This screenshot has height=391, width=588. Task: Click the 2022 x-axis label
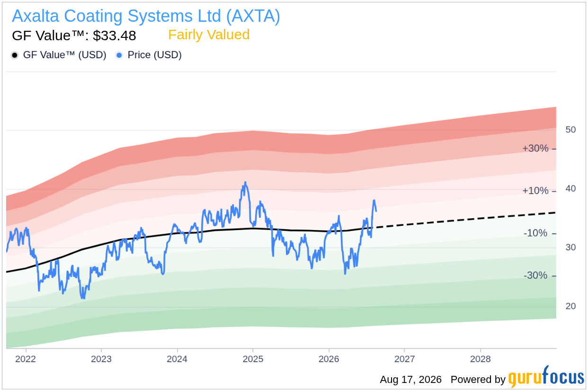point(26,359)
